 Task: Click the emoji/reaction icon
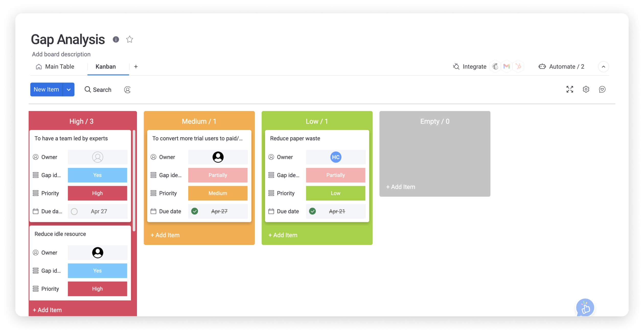(x=602, y=90)
